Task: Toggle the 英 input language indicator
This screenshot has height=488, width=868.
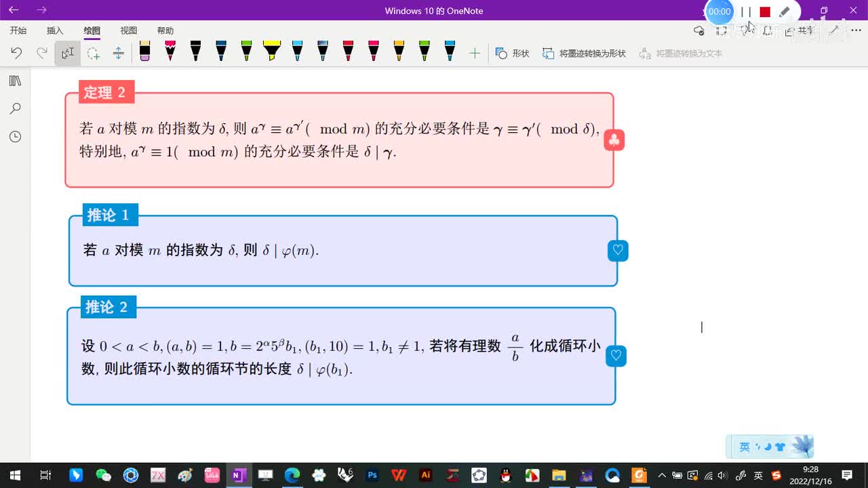Action: click(x=758, y=475)
